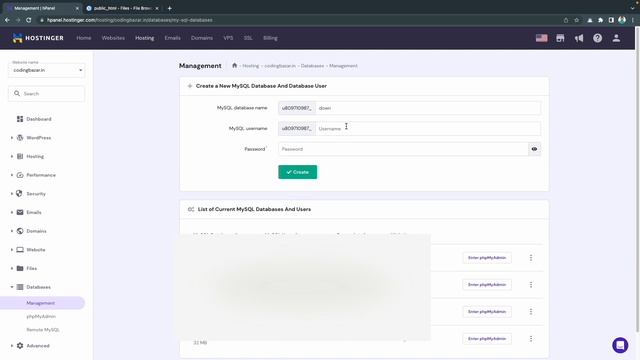Open the store icon in header

(560, 38)
